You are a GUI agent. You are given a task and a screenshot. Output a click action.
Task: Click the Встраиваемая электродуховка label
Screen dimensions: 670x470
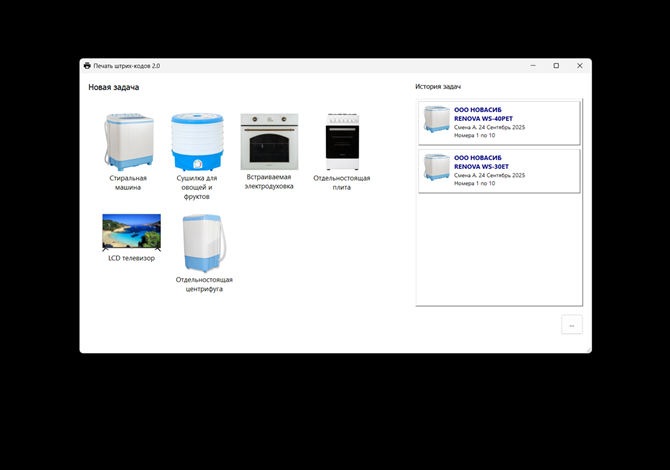click(269, 182)
